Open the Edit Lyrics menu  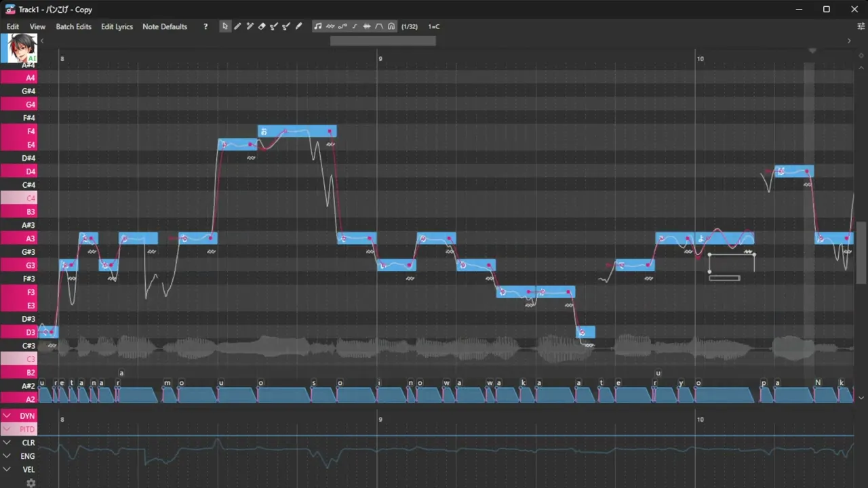pyautogui.click(x=117, y=26)
